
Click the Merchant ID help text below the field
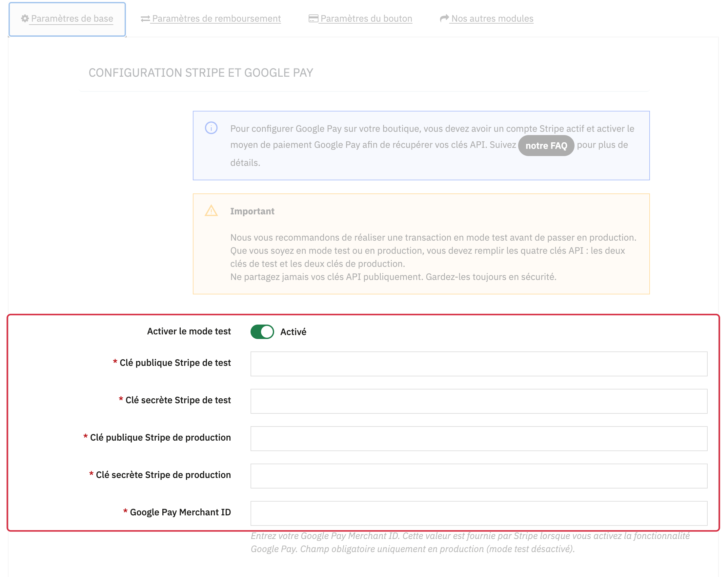tap(470, 542)
